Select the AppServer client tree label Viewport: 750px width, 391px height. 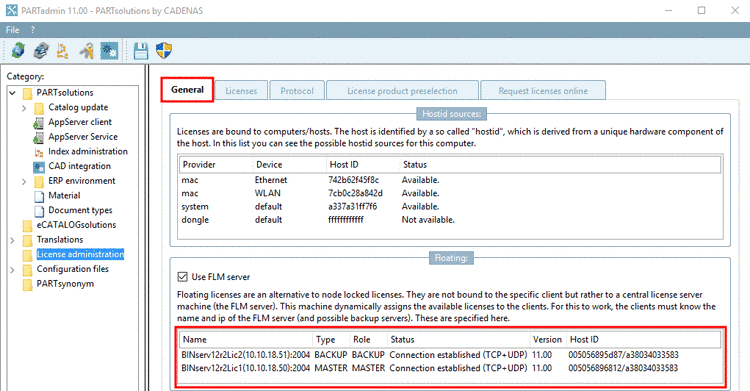pos(80,122)
